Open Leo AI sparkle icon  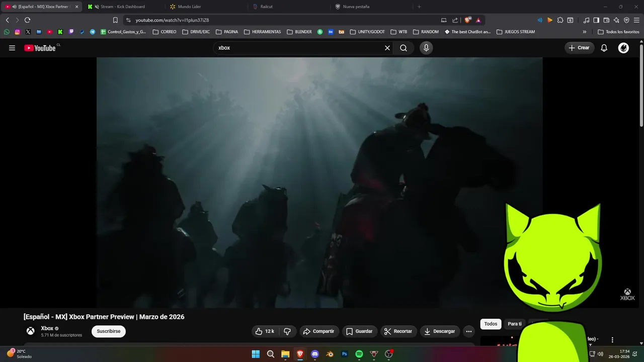click(616, 20)
